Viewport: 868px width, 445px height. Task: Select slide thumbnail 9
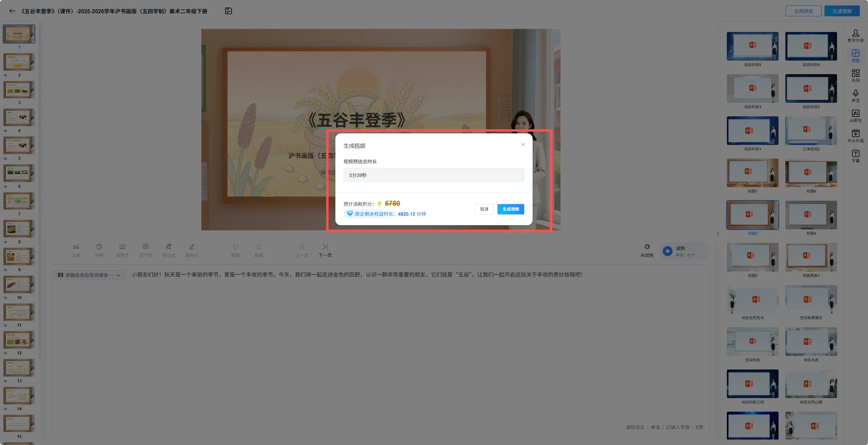pyautogui.click(x=19, y=257)
